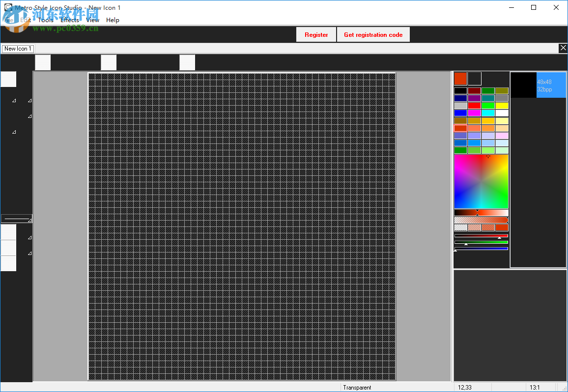Choose a hue in the color wheel
The image size is (568, 392).
(x=481, y=181)
